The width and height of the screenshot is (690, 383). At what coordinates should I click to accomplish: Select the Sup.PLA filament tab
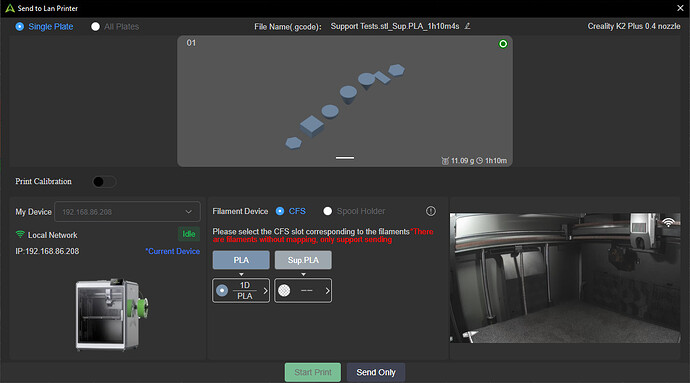(x=303, y=260)
